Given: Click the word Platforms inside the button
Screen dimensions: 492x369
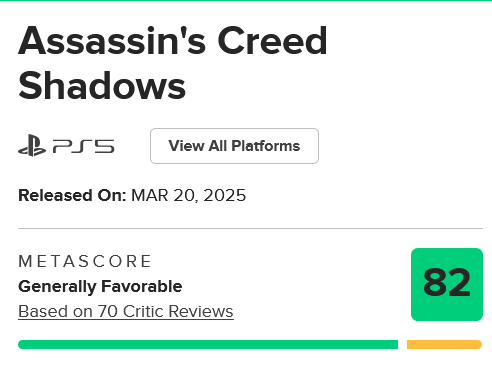Looking at the screenshot, I should pos(266,146).
